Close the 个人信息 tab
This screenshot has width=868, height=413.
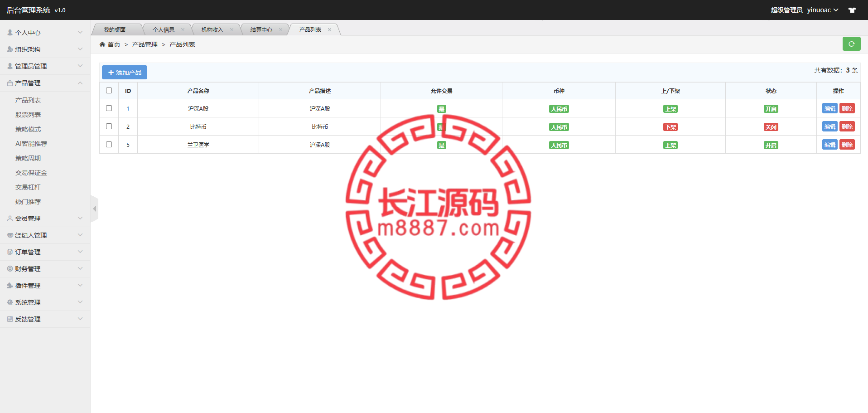(183, 30)
